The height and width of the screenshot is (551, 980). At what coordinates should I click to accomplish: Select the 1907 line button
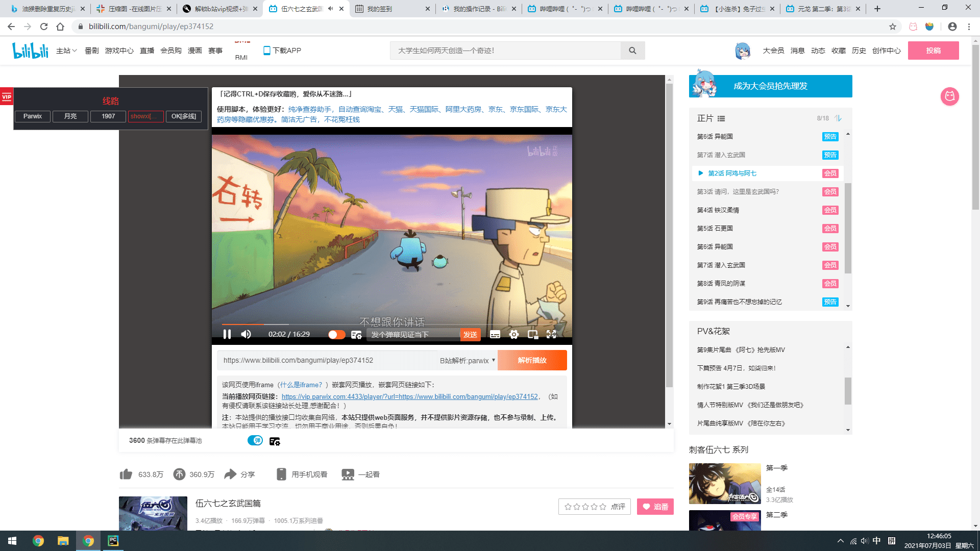click(x=108, y=116)
